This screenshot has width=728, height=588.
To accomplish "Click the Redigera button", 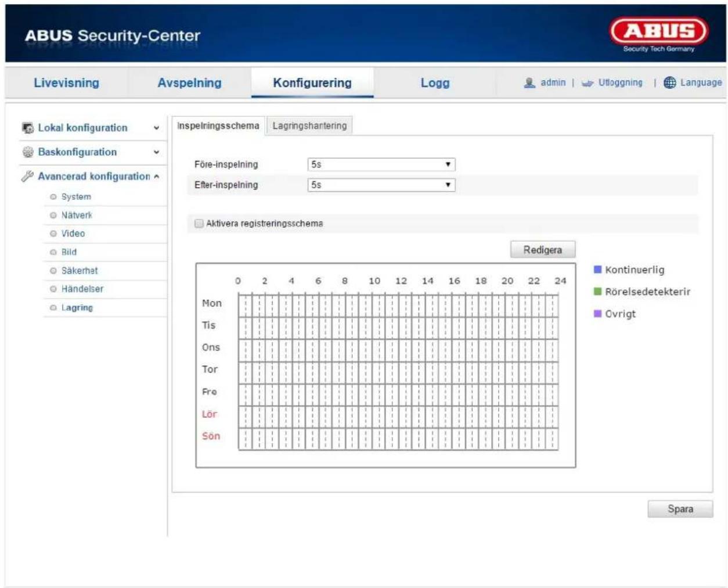I will pos(543,250).
